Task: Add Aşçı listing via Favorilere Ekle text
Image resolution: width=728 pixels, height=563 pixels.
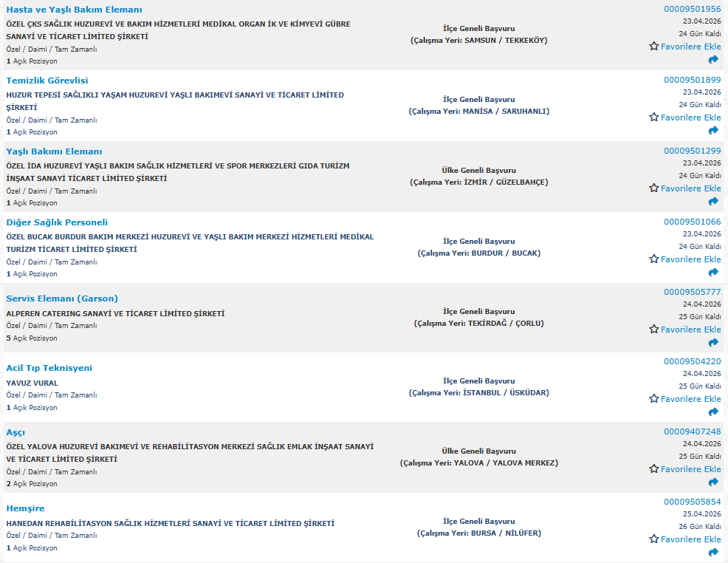Action: 690,469
